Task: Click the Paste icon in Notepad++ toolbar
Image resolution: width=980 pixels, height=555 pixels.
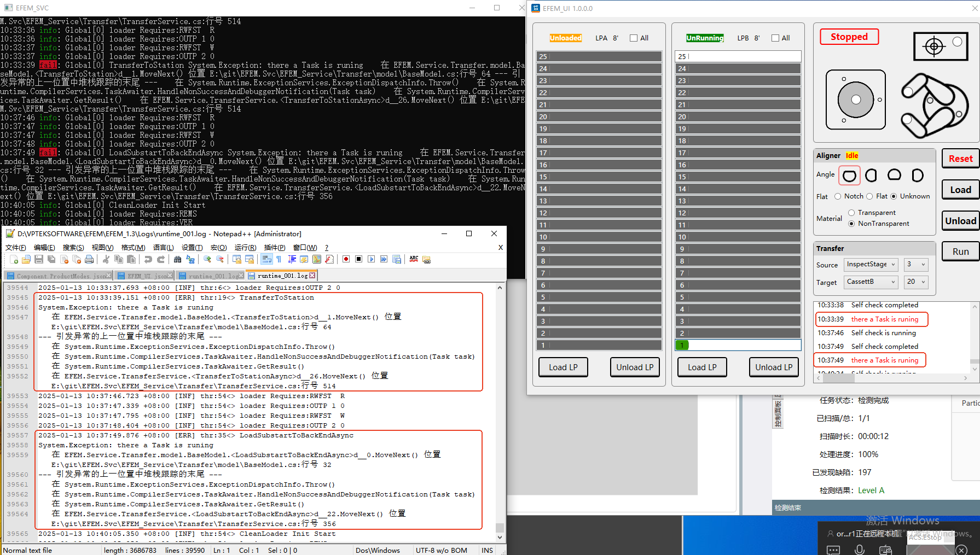Action: pos(131,259)
